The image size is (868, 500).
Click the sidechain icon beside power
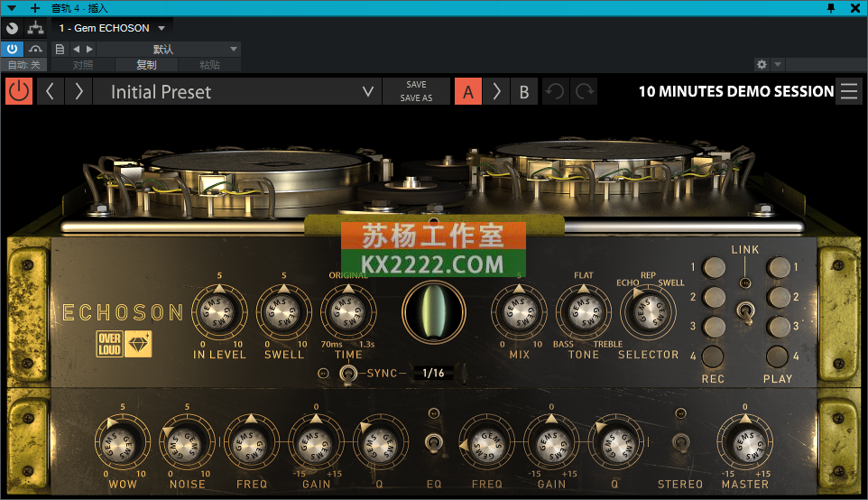pos(35,50)
